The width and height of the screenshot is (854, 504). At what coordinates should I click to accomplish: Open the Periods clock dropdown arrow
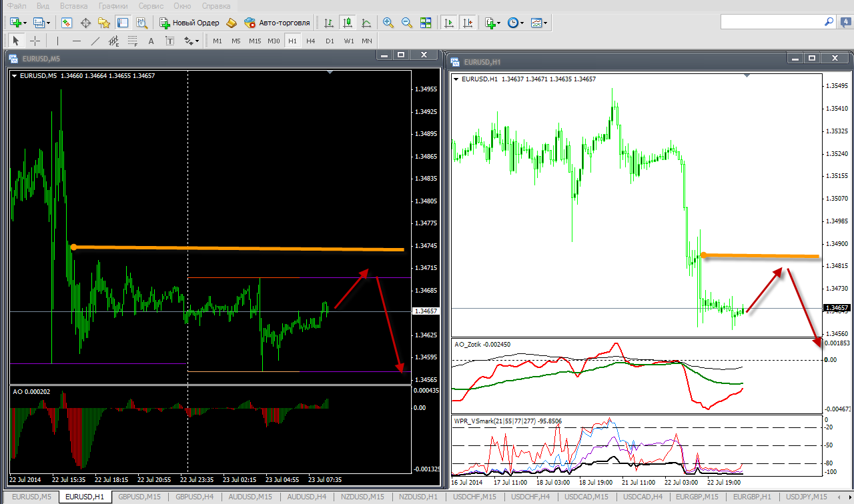(521, 23)
